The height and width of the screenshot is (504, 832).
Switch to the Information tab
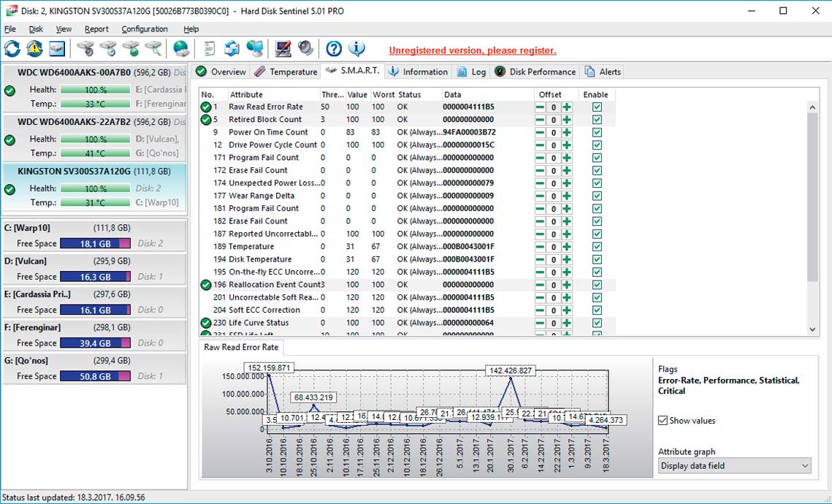[418, 72]
